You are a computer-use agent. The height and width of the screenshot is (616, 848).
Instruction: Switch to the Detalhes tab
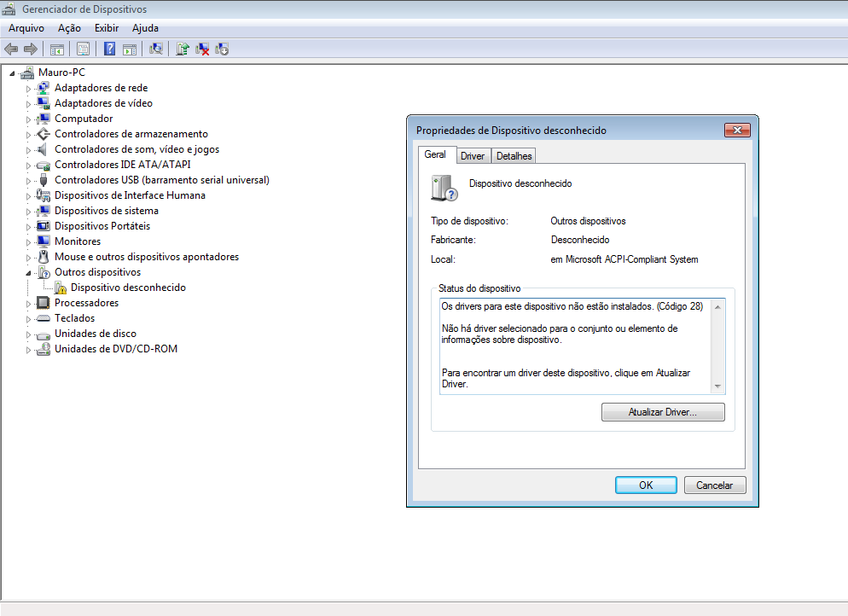click(x=514, y=156)
